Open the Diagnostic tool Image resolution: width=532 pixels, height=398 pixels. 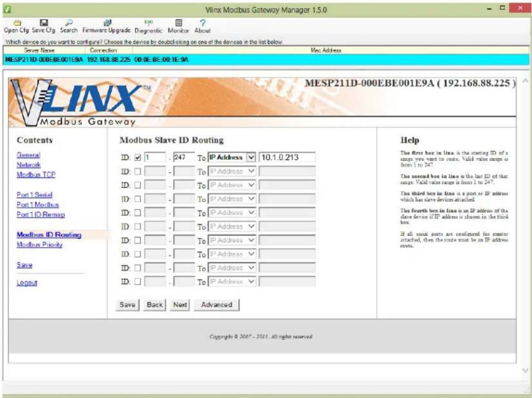[x=148, y=27]
